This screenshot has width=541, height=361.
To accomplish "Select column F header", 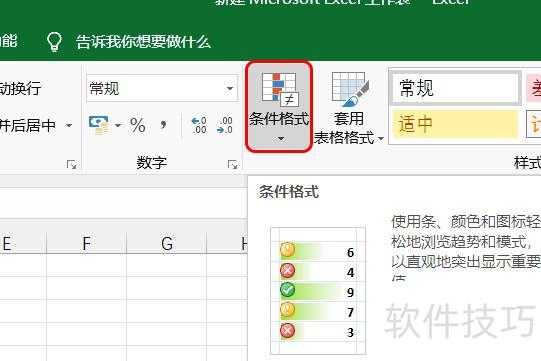I will point(86,243).
